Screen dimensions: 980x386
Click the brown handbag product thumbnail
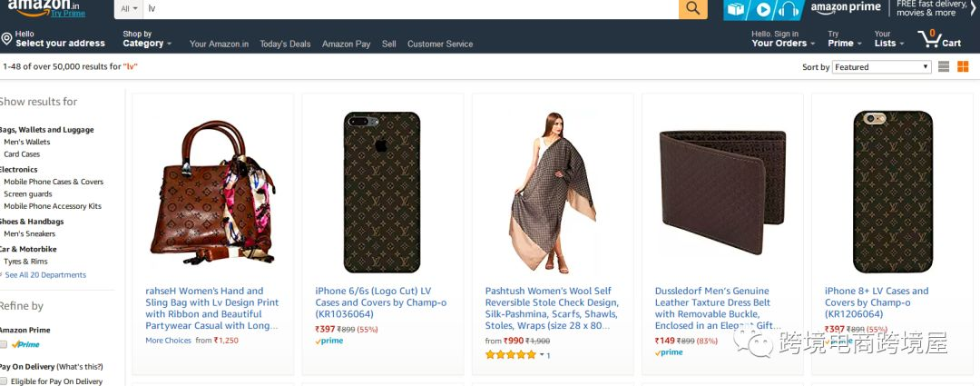click(x=213, y=192)
